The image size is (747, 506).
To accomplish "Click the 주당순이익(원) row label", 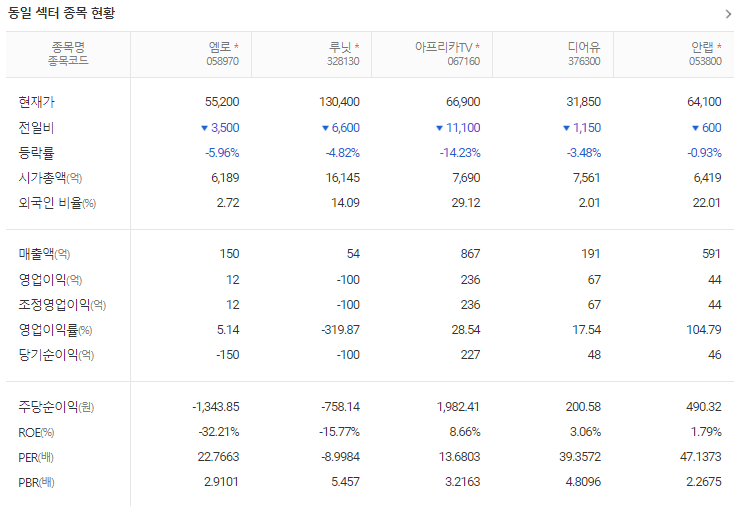I will [x=56, y=407].
